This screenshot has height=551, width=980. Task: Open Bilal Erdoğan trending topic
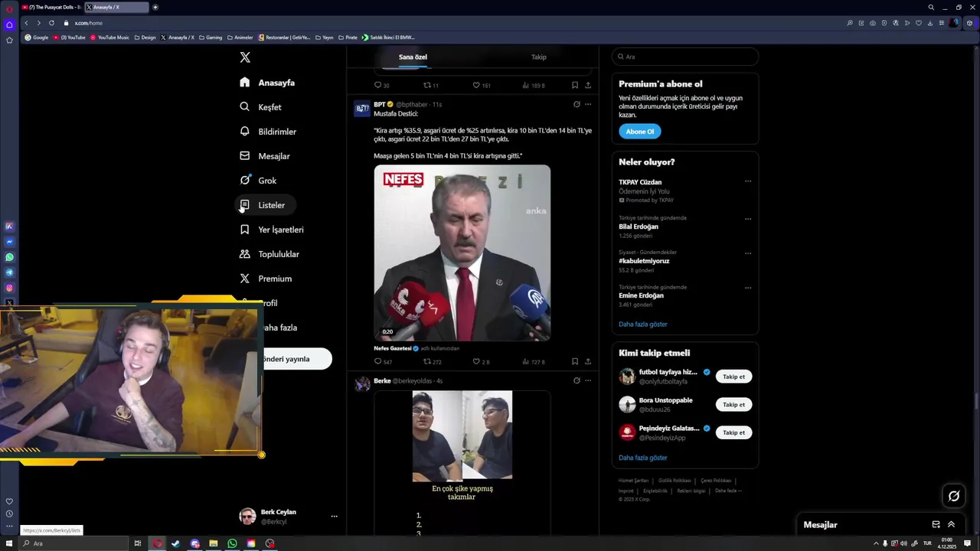pyautogui.click(x=639, y=227)
